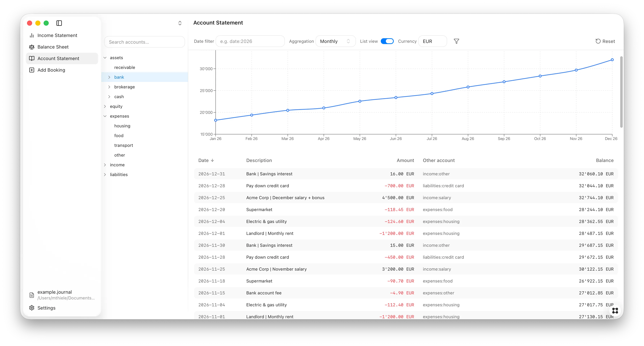The height and width of the screenshot is (346, 644).
Task: Click the Add Booking plus icon
Action: tap(32, 70)
